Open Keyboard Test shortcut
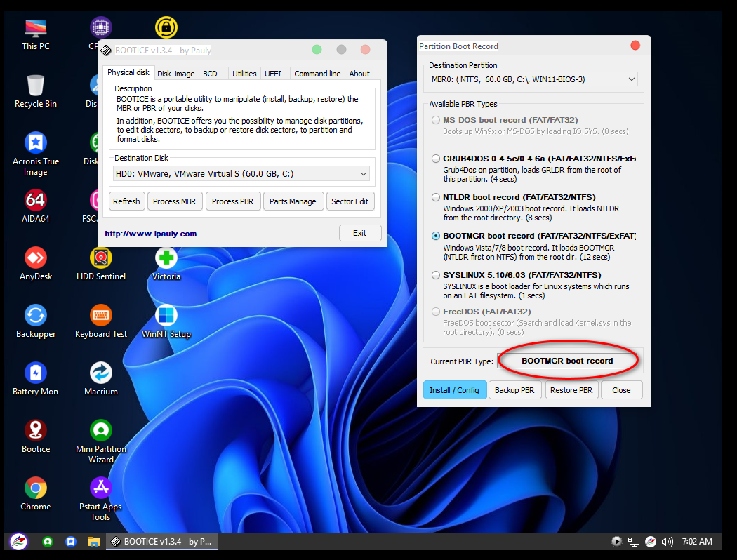Screen dimensions: 737x560 [x=101, y=321]
